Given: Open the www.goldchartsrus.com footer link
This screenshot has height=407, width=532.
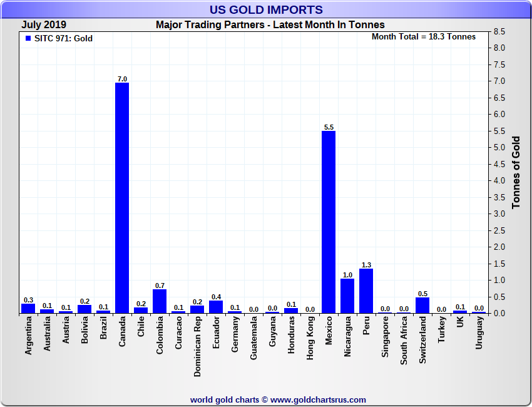Looking at the screenshot, I should pyautogui.click(x=318, y=399).
